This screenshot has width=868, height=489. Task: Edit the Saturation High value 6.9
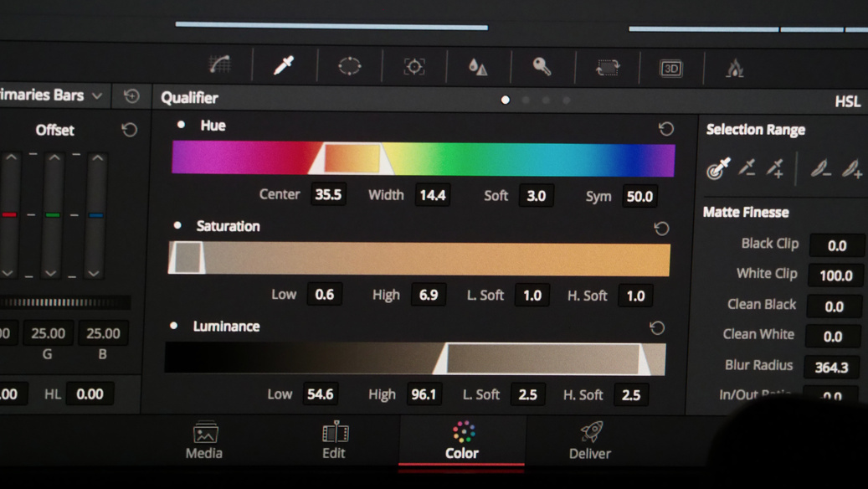(x=429, y=295)
